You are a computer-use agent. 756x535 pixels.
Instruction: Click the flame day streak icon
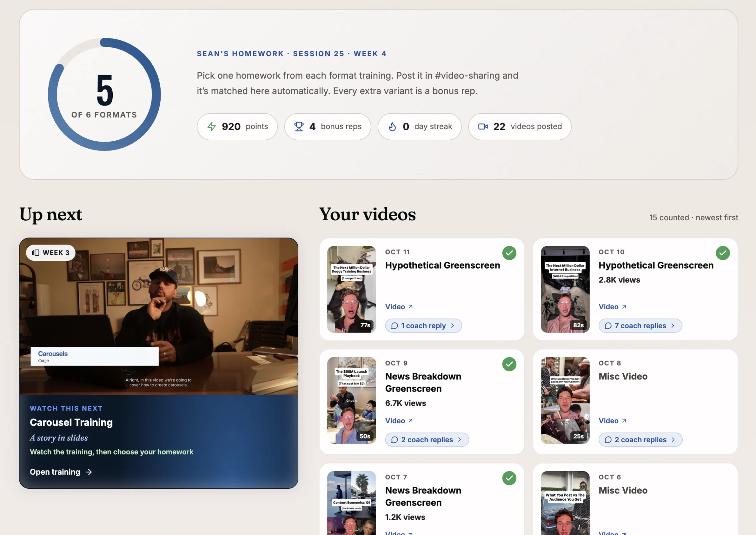(392, 126)
